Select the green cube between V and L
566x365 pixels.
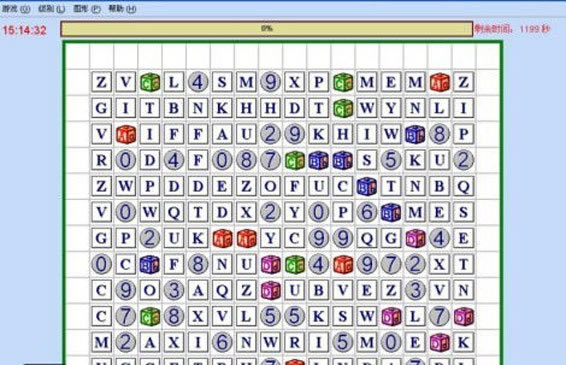150,82
